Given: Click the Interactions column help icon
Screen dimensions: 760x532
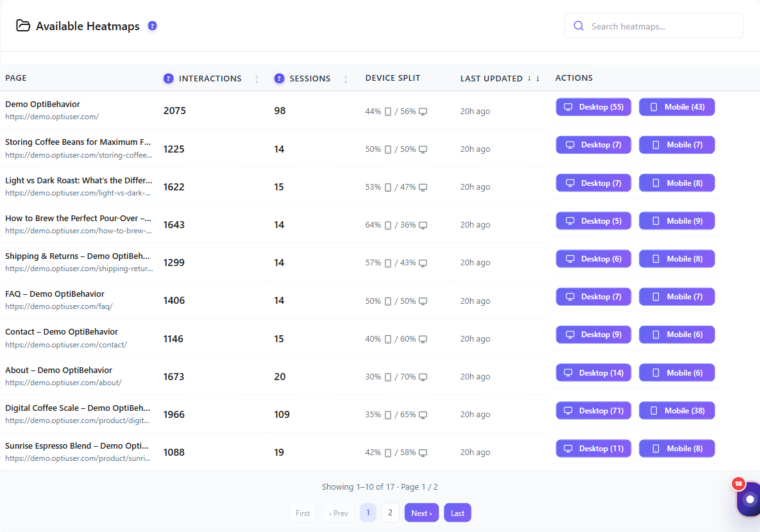Looking at the screenshot, I should [x=168, y=78].
